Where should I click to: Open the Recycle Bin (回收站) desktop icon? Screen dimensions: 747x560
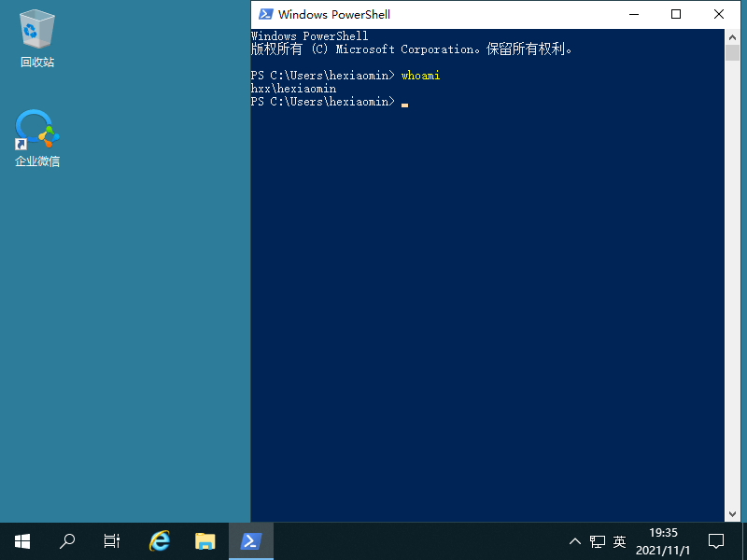coord(37,39)
